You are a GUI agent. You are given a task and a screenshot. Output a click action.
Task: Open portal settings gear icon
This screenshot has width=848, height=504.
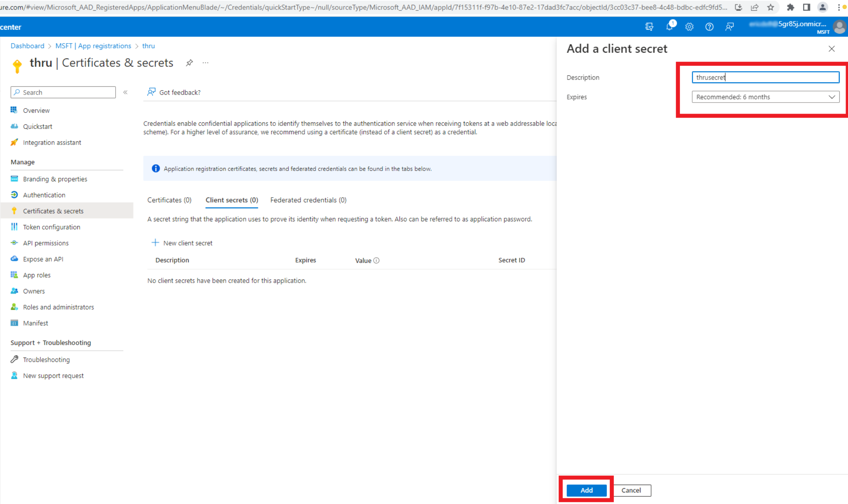coord(689,27)
